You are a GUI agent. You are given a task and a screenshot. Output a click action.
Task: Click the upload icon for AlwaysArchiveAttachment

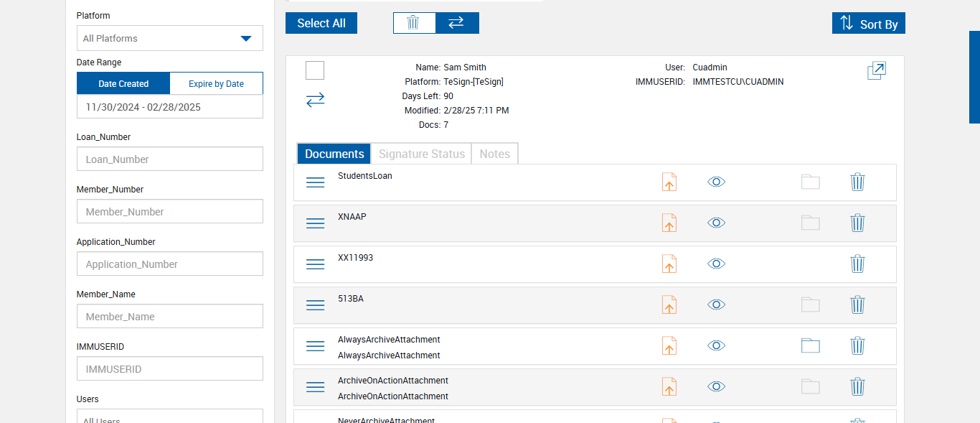tap(669, 345)
